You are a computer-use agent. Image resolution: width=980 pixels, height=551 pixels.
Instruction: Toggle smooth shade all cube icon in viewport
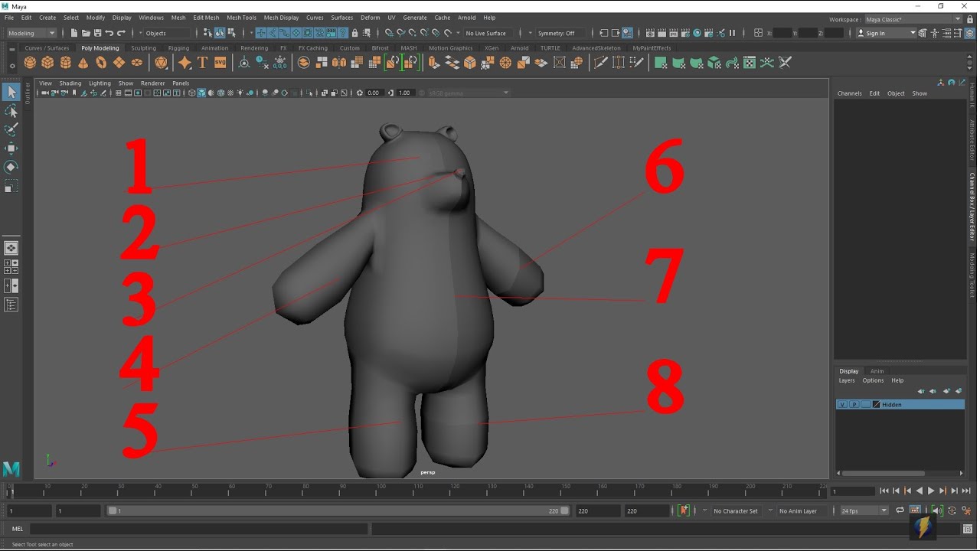pyautogui.click(x=201, y=93)
